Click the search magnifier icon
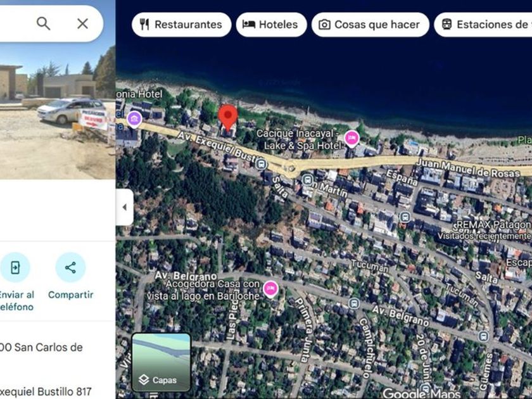Image resolution: width=532 pixels, height=399 pixels. [x=44, y=24]
